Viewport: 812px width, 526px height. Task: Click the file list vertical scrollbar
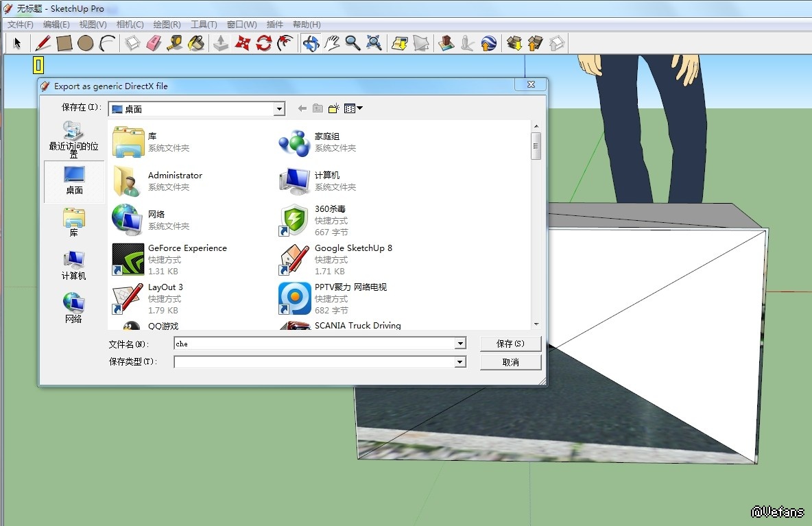pyautogui.click(x=536, y=145)
